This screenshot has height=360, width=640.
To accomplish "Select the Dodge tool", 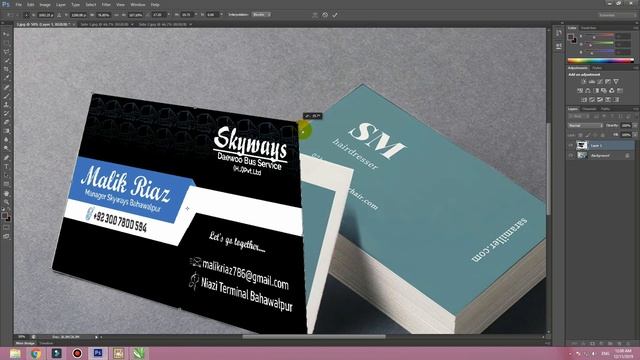I will [6, 149].
